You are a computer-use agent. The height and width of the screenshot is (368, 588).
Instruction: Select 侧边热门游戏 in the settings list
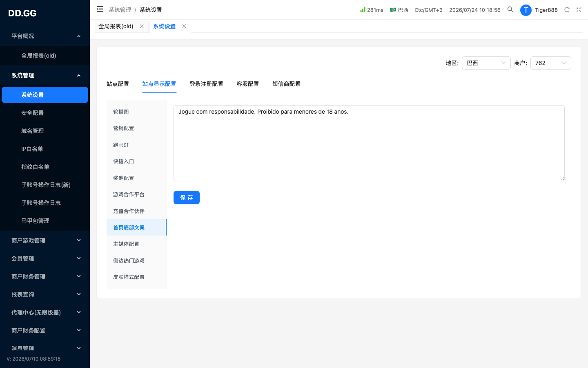(x=136, y=260)
